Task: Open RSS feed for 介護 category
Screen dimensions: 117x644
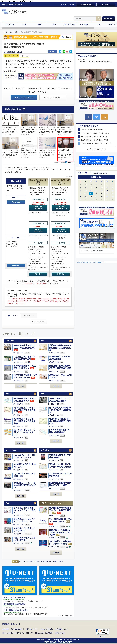Action: click(x=71, y=341)
